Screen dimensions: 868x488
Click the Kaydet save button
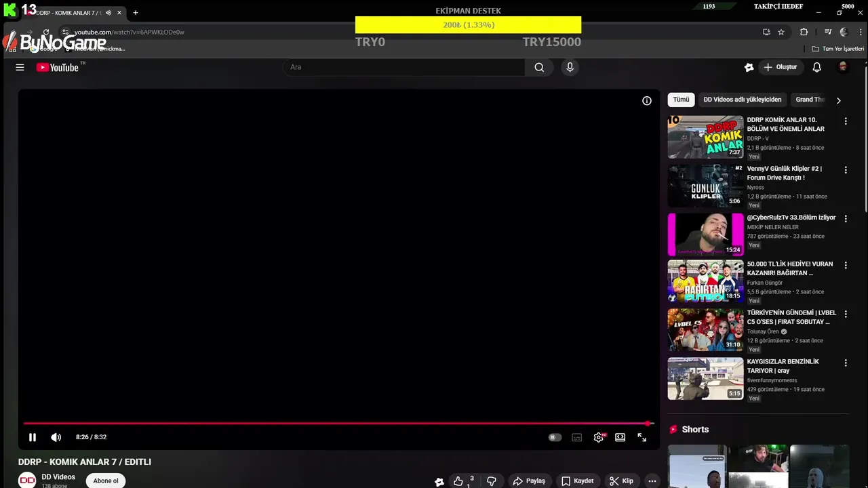click(x=577, y=481)
